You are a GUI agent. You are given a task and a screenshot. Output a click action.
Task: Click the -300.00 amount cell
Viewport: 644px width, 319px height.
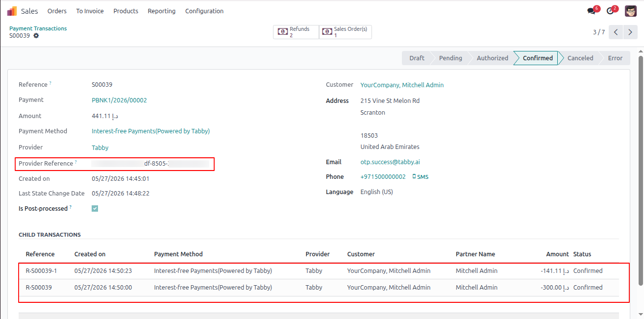555,287
